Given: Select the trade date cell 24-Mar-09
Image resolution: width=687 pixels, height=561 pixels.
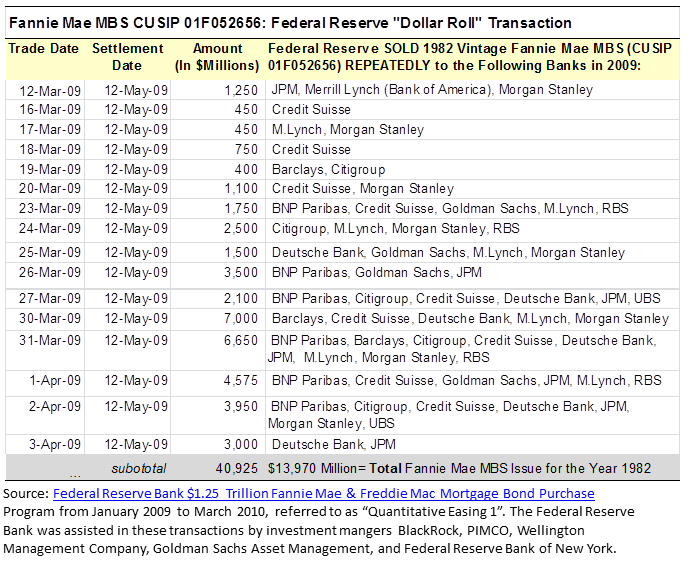Looking at the screenshot, I should 50,228.
